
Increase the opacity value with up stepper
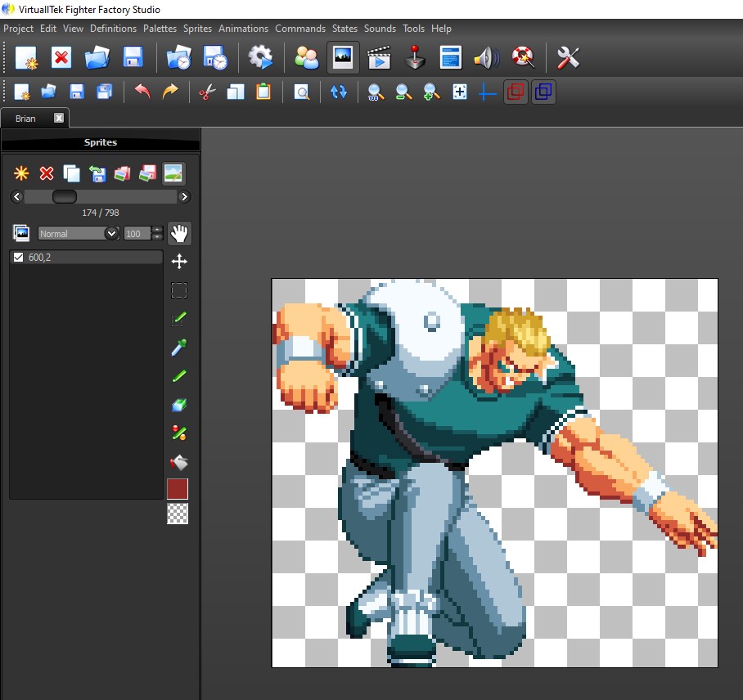(156, 230)
